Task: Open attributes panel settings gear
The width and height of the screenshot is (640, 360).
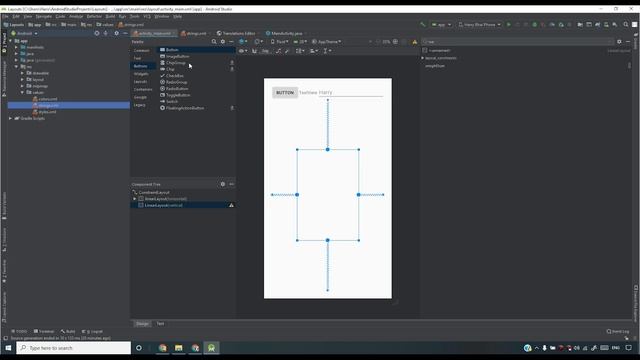Action: coord(619,42)
